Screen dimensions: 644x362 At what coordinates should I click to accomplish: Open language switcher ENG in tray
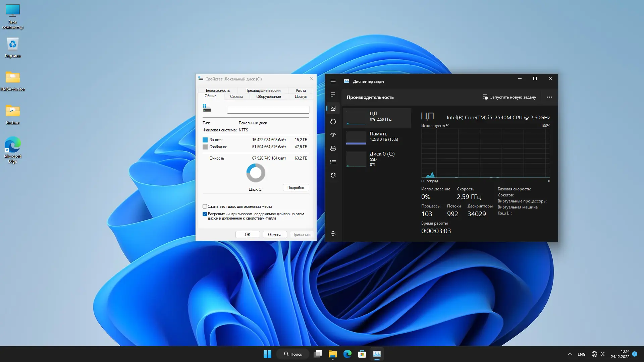[x=581, y=354]
